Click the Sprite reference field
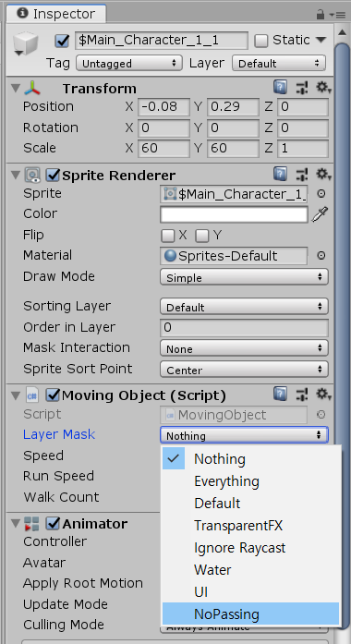The image size is (351, 644). tap(234, 194)
